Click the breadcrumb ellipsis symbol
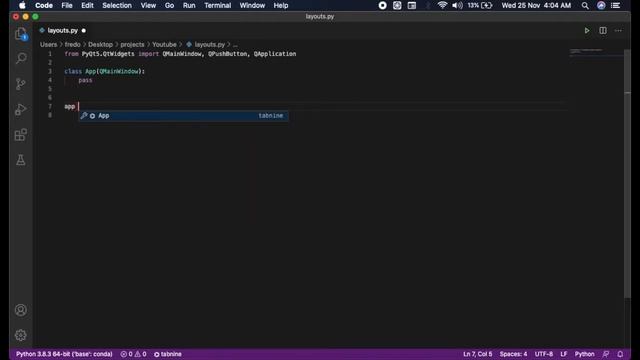640x360 pixels. click(235, 44)
